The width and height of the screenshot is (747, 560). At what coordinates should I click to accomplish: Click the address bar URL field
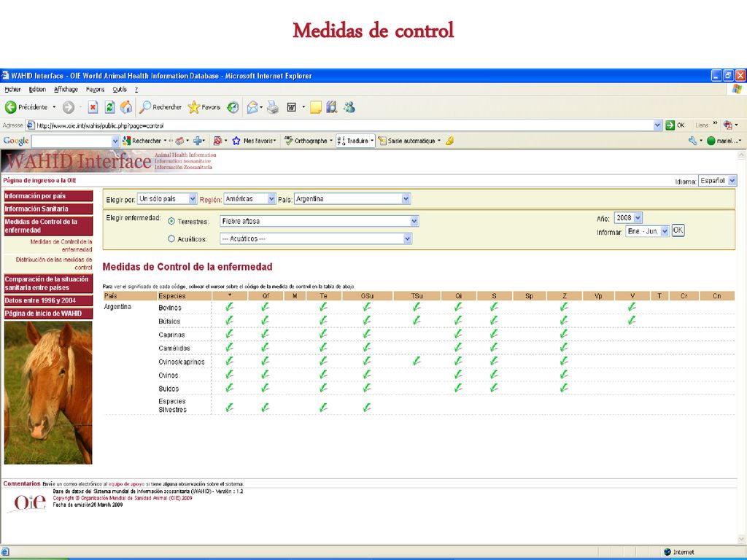(x=340, y=125)
